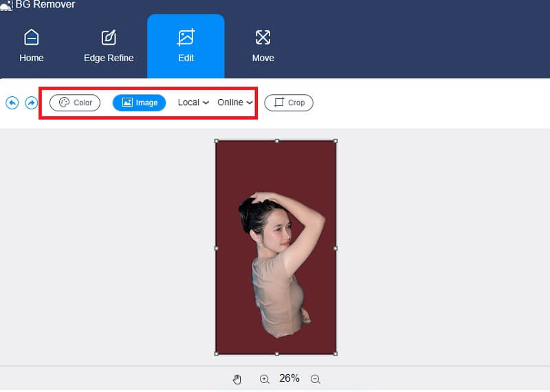Activate the Image background option

139,102
